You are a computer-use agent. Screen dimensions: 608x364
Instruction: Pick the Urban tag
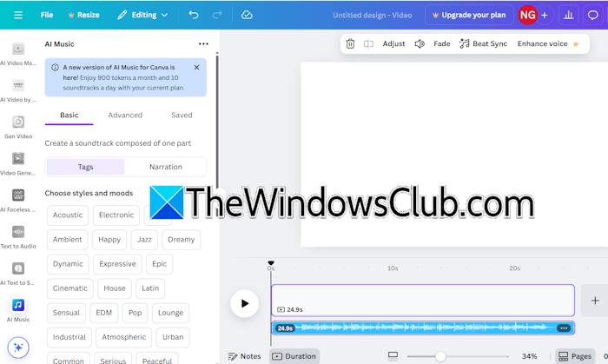tap(173, 337)
